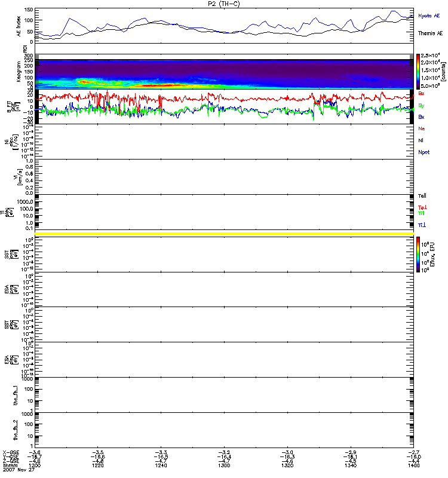Select the blue Npot legend label

click(424, 152)
